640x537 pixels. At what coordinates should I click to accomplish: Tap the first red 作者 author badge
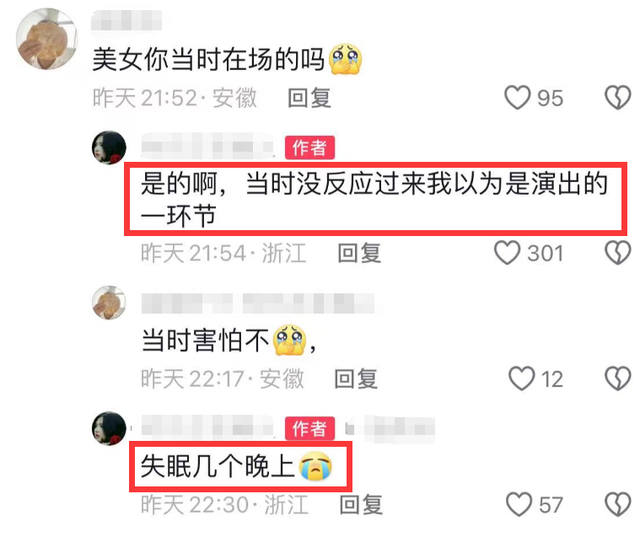point(310,147)
